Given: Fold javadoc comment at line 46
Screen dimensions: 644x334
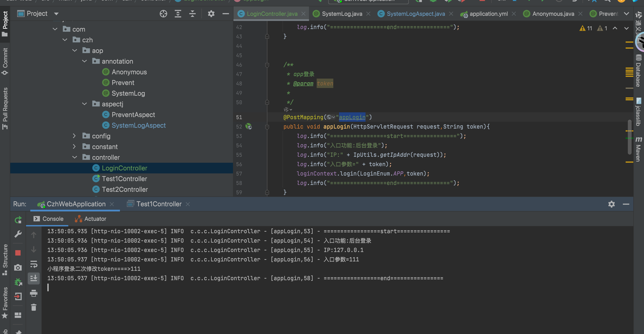Looking at the screenshot, I should click(267, 65).
